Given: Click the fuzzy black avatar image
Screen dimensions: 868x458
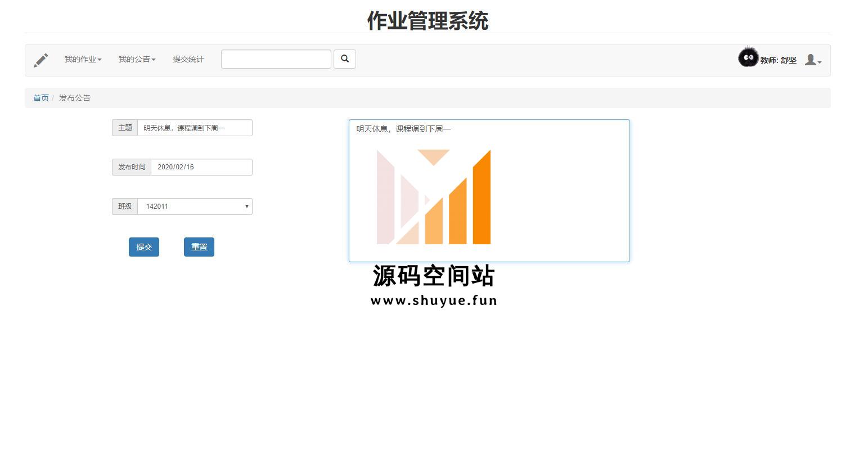Looking at the screenshot, I should point(748,57).
